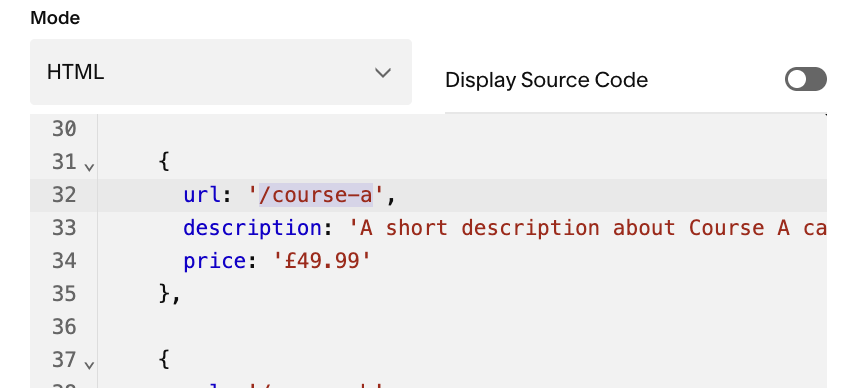Click the 'price' key on line 34
Image resolution: width=852 pixels, height=388 pixels.
(215, 261)
